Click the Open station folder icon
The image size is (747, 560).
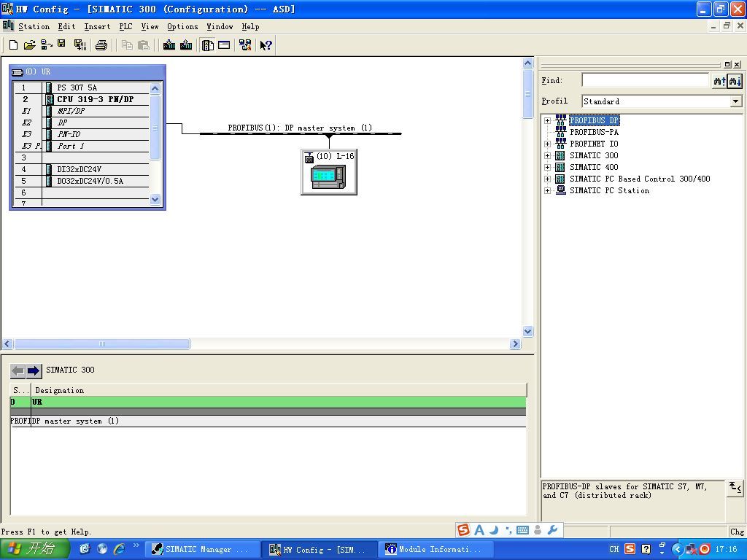29,45
